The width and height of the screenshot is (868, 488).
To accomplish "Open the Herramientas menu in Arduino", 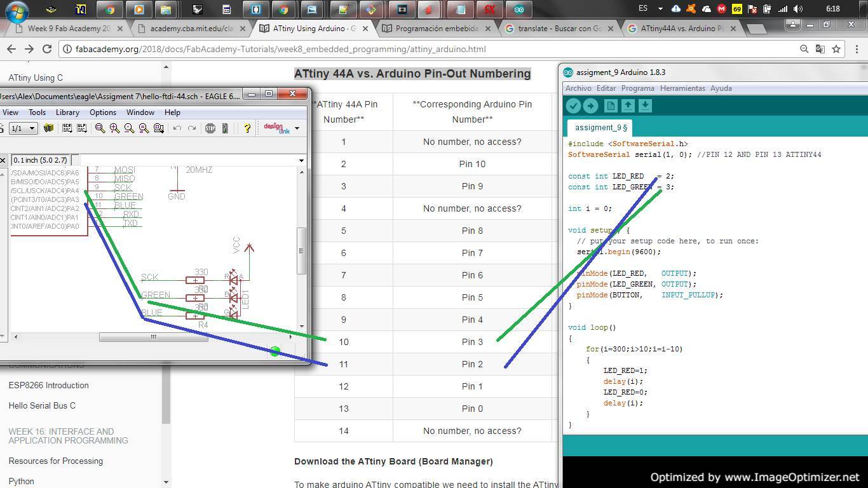I will 682,88.
